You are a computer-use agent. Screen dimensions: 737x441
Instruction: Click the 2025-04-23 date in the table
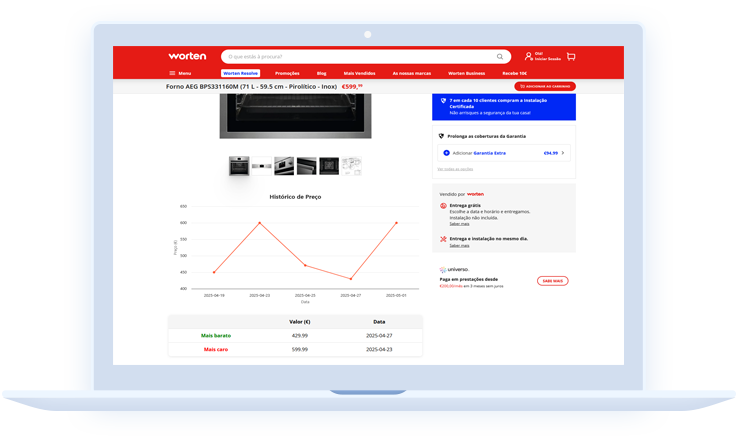coord(379,349)
